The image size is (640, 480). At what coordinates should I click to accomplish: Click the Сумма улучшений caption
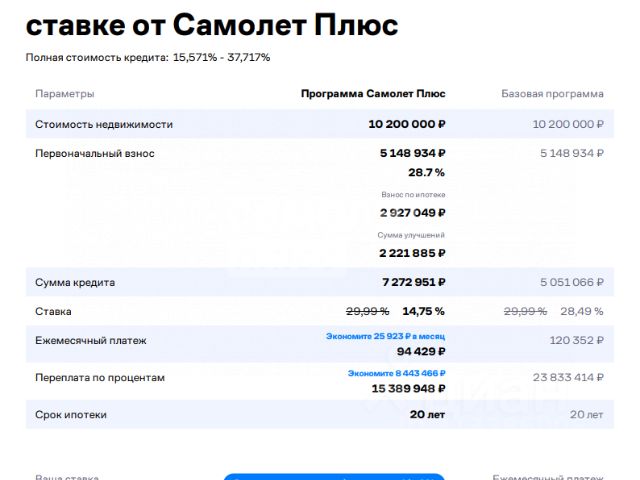pyautogui.click(x=411, y=235)
